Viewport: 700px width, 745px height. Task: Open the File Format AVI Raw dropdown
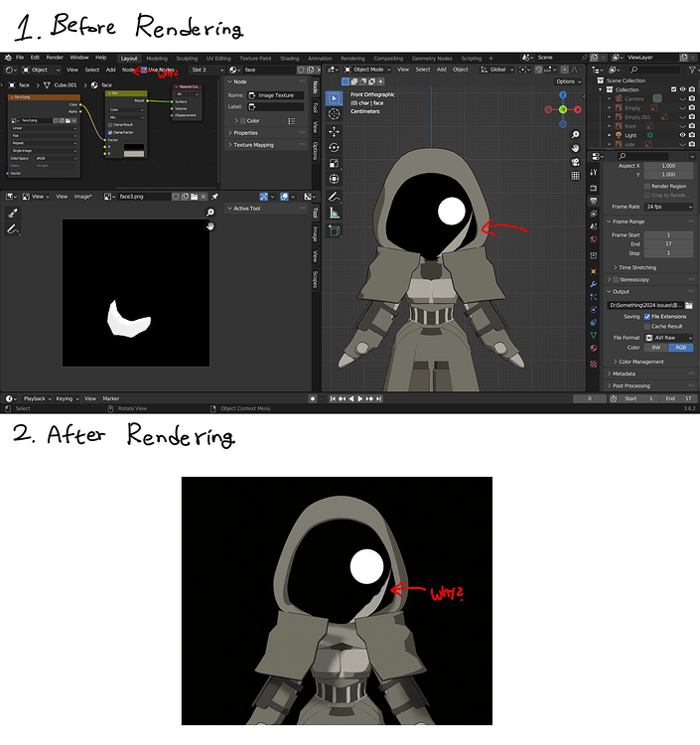tap(668, 338)
